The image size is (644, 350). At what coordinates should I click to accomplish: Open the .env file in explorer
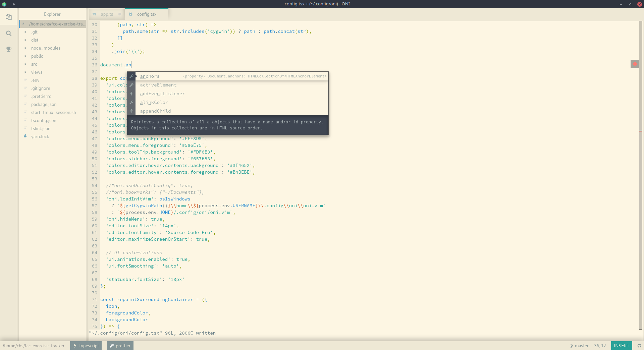[x=35, y=80]
